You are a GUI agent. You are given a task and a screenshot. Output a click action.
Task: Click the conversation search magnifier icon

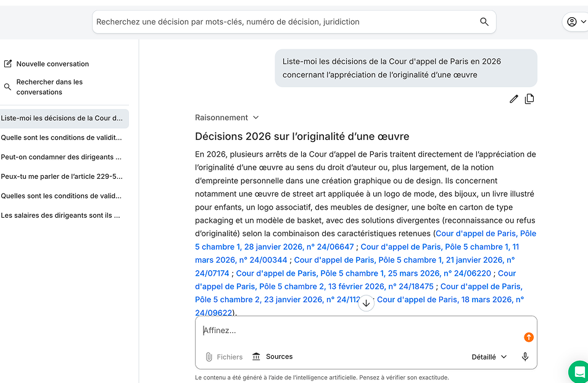click(7, 87)
